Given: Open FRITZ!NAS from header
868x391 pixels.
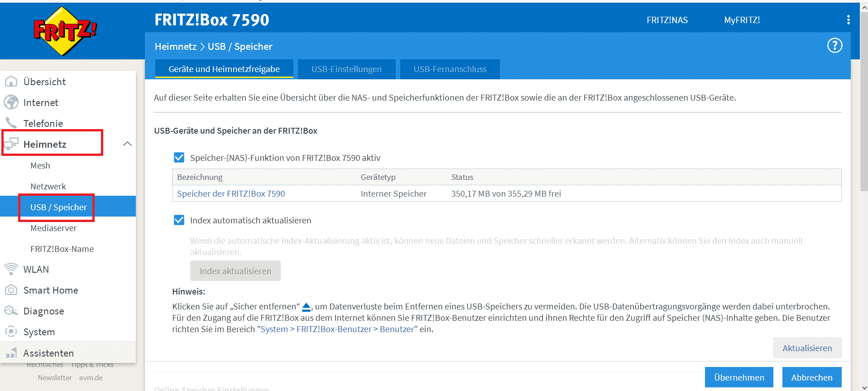Looking at the screenshot, I should click(667, 20).
